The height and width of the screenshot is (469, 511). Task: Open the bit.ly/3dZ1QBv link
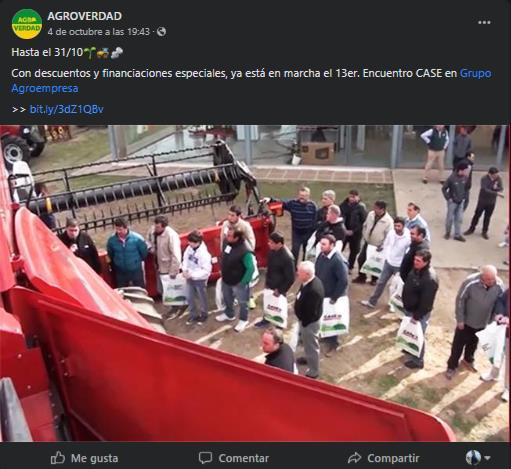(67, 109)
